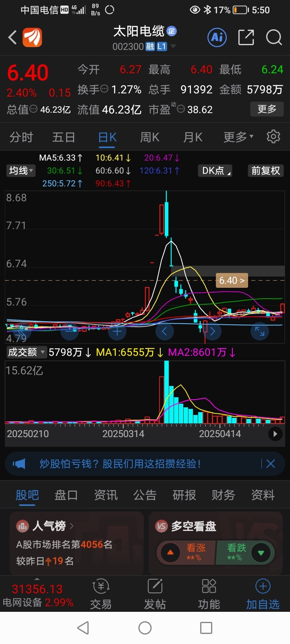Tap the Android back navigation button
290x644 pixels.
[x=83, y=628]
